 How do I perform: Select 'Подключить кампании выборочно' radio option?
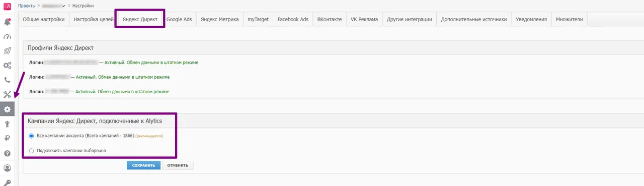[32, 150]
